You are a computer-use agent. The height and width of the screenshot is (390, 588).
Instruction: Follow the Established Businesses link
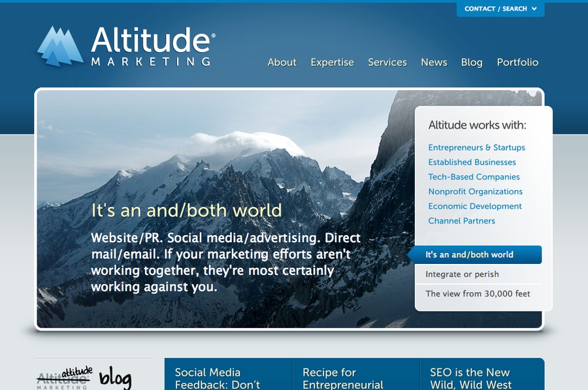tap(472, 162)
